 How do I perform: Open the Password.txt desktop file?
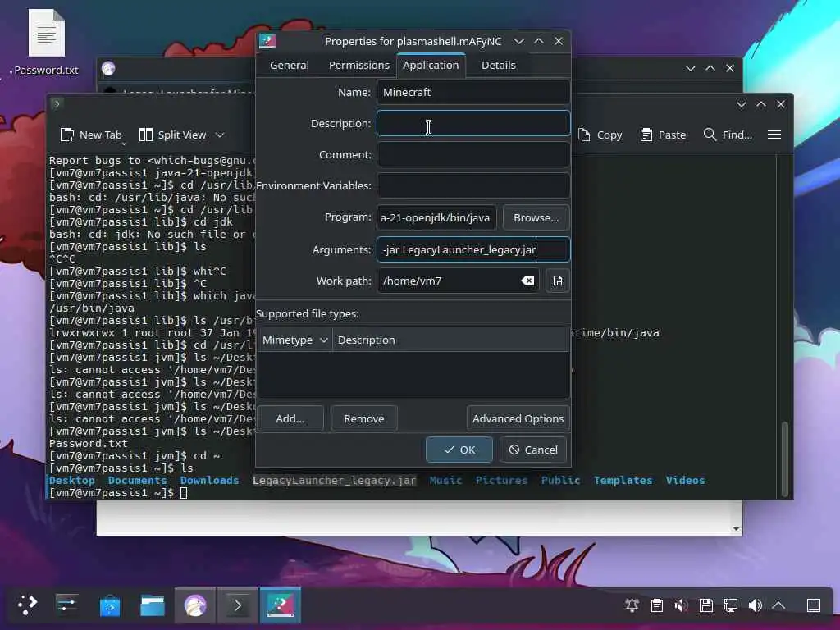46,43
